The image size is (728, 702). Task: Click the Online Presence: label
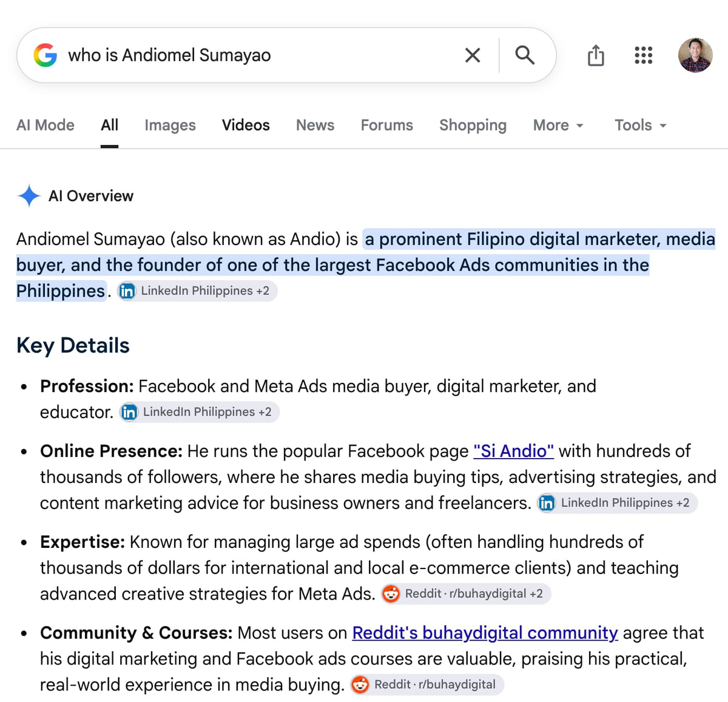(x=111, y=451)
